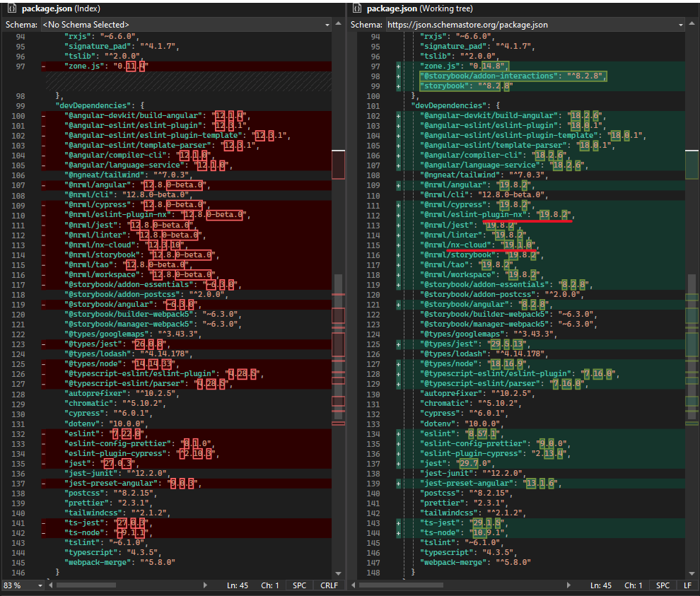Click minus marker beside @angular-devkit/build-angular in Index
The width and height of the screenshot is (700, 596).
point(44,116)
